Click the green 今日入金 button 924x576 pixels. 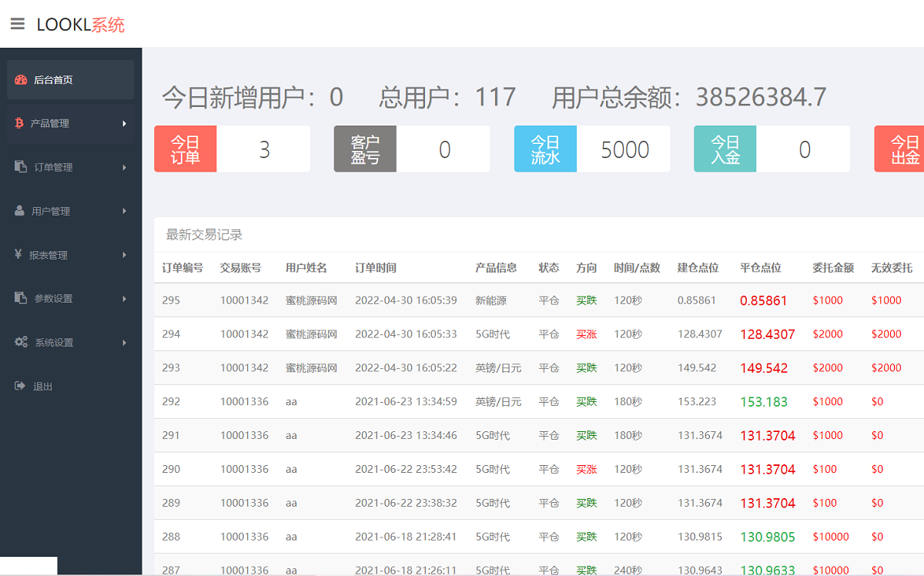click(x=725, y=149)
